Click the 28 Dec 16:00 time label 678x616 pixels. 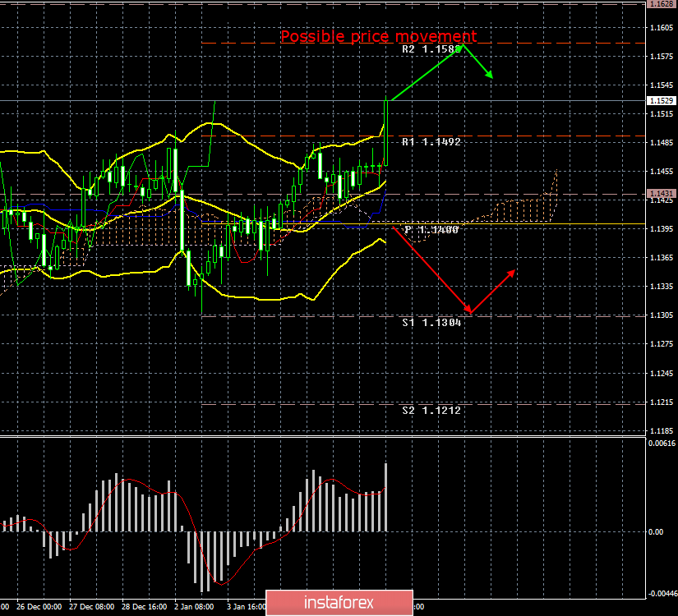[145, 607]
